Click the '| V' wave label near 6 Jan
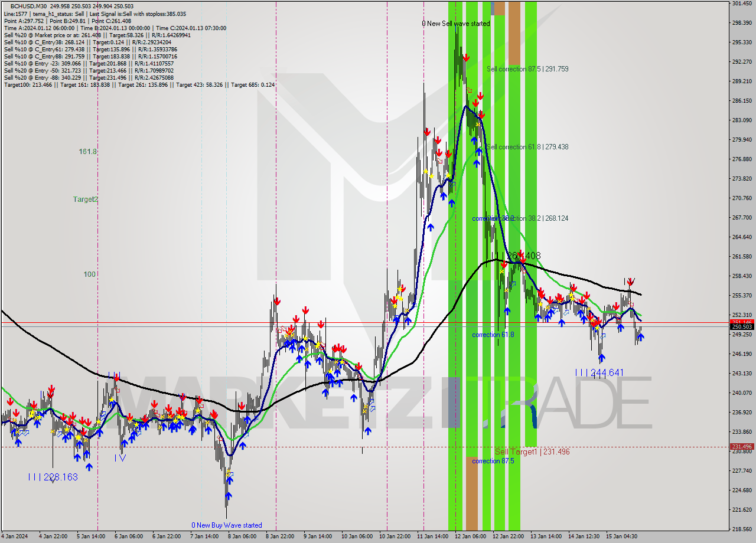Image resolution: width=756 pixels, height=543 pixels. [120, 457]
